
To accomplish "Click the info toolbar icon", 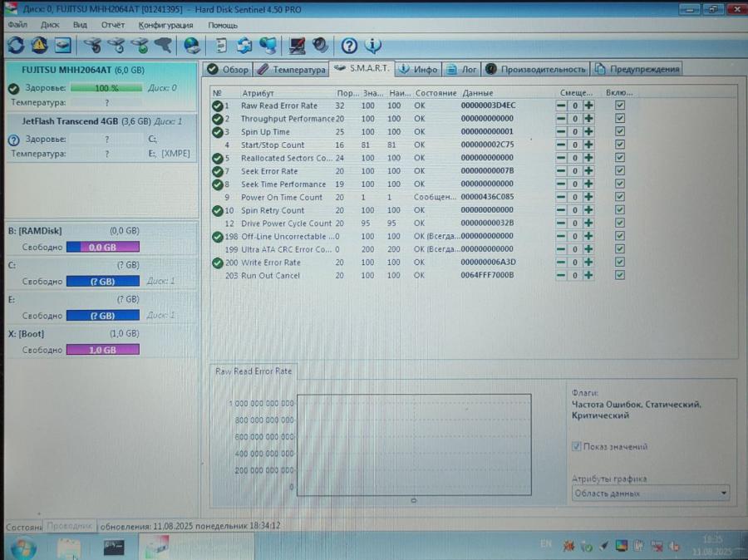I will point(372,46).
